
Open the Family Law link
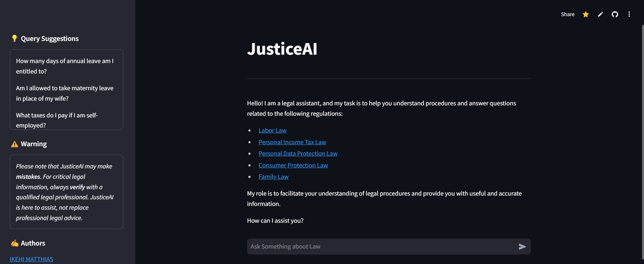[x=273, y=177]
